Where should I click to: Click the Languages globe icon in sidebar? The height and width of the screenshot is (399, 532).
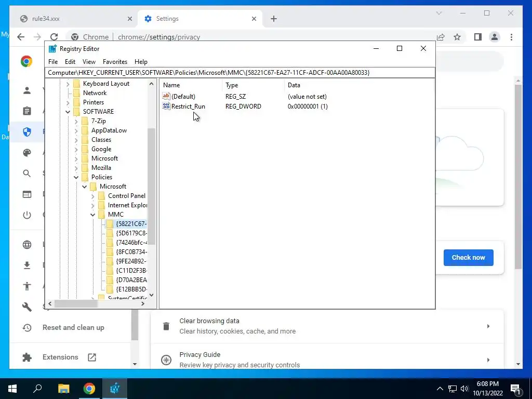click(27, 245)
